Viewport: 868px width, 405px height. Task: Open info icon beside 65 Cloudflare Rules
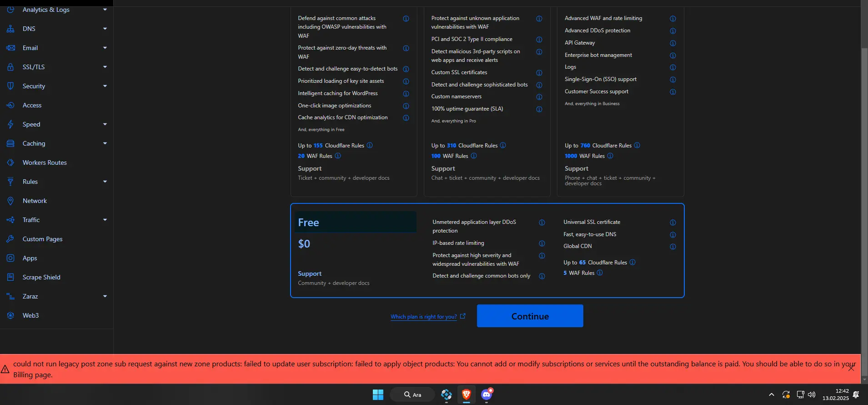pos(632,262)
